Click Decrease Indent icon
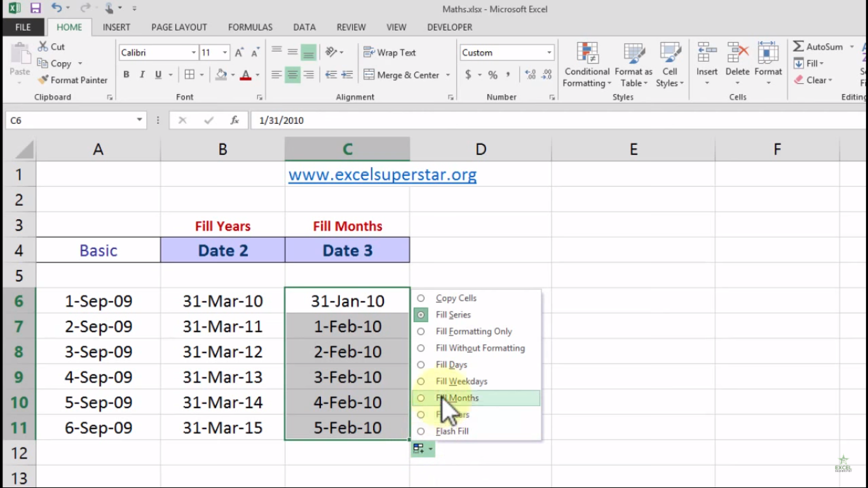Screen dimensions: 868x488 [x=331, y=75]
